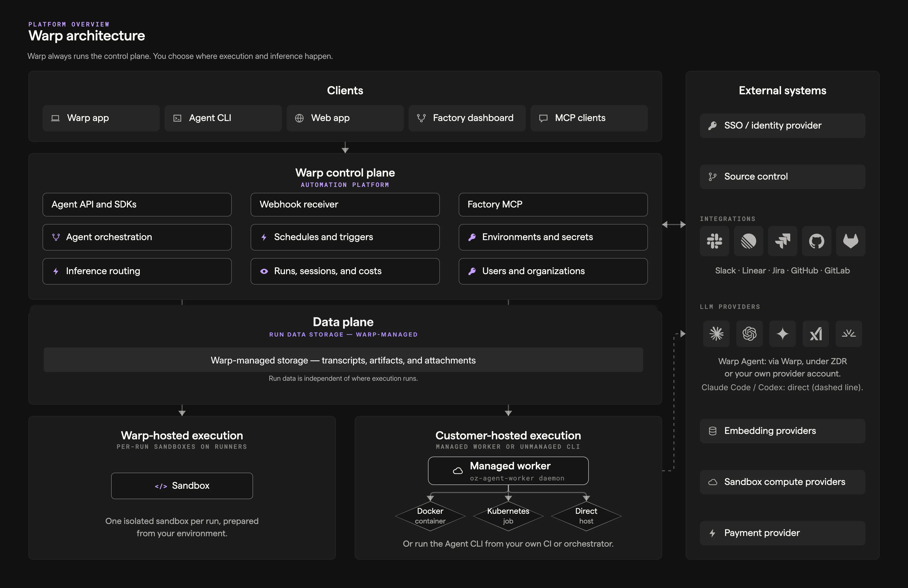Viewport: 908px width, 588px height.
Task: Click the OpenAI logo LLM provider tile
Action: (750, 334)
